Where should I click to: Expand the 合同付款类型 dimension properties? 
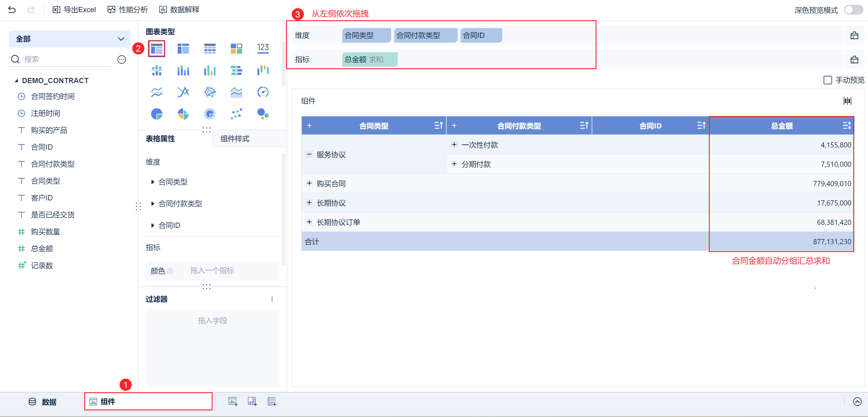pos(153,204)
